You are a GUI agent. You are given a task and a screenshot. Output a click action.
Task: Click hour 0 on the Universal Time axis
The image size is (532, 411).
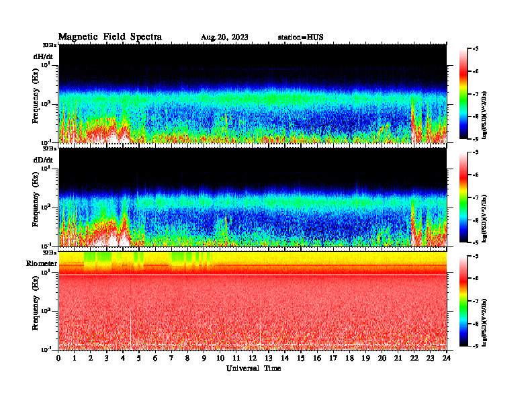[x=58, y=359]
